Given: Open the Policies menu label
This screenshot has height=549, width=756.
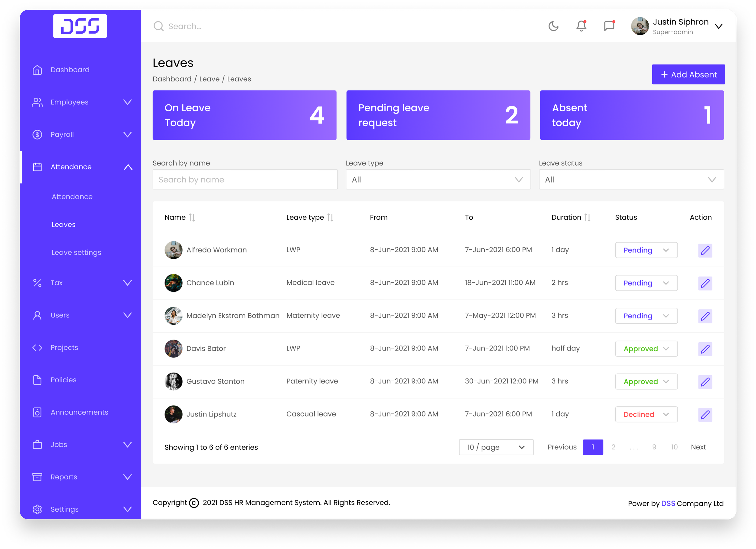Looking at the screenshot, I should tap(63, 380).
